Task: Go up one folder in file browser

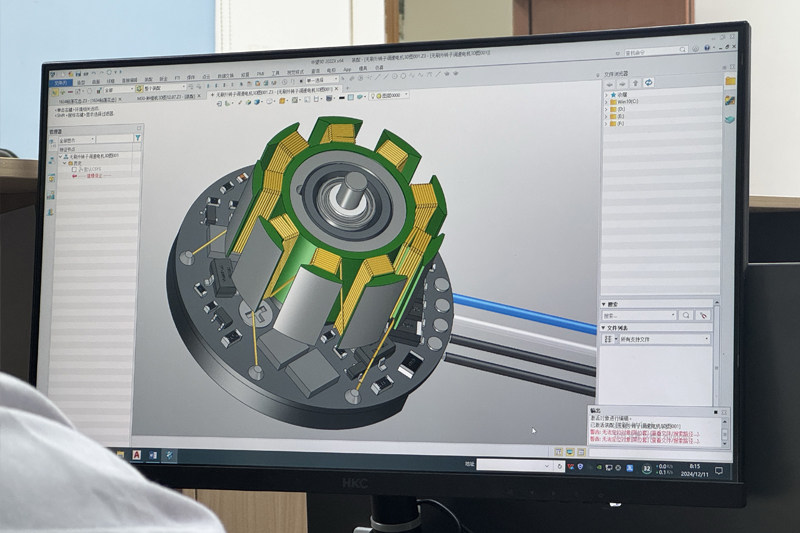Action: click(x=634, y=82)
